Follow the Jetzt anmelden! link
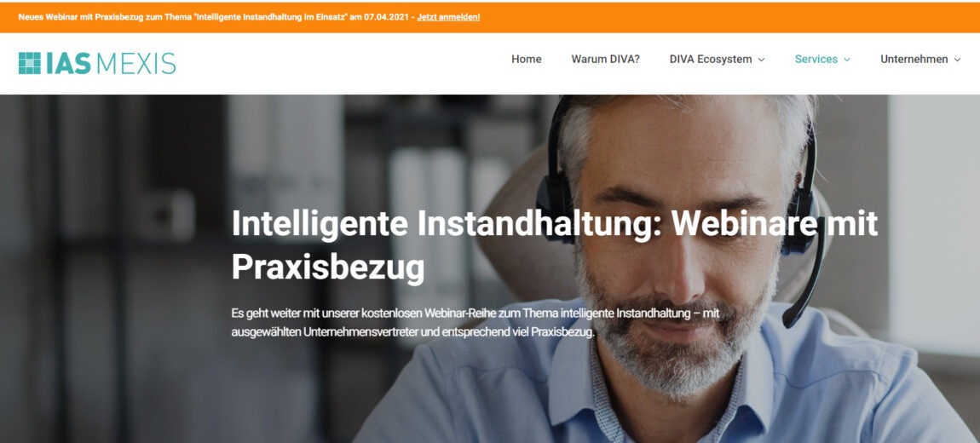Image resolution: width=980 pixels, height=443 pixels. point(448,17)
